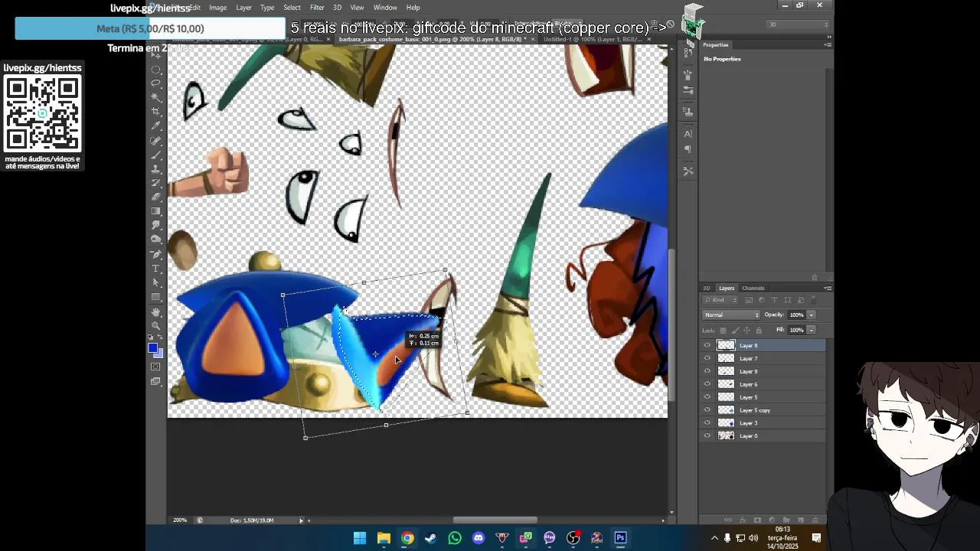Hide Layer 6 visibility eye
Screen dimensions: 980x551
(707, 384)
